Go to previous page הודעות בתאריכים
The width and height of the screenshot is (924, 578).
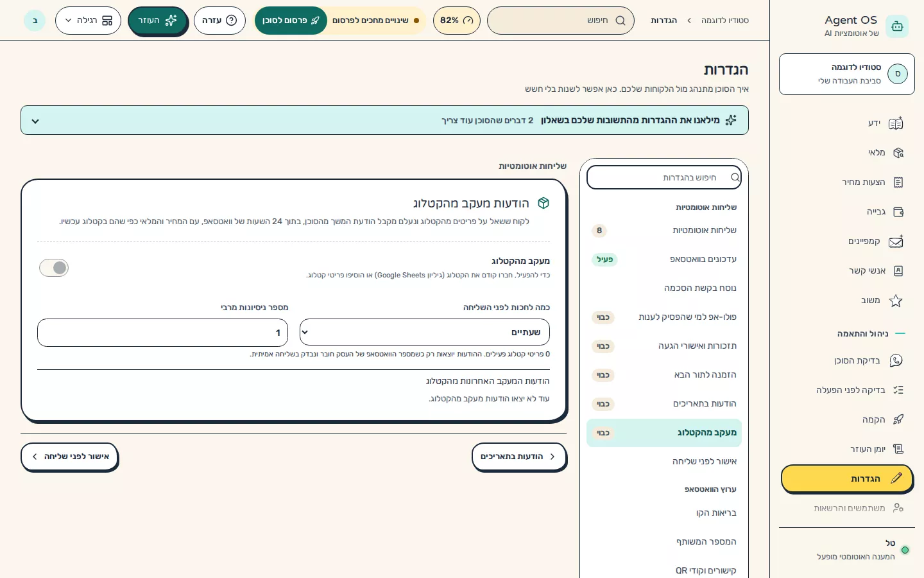pyautogui.click(x=519, y=457)
